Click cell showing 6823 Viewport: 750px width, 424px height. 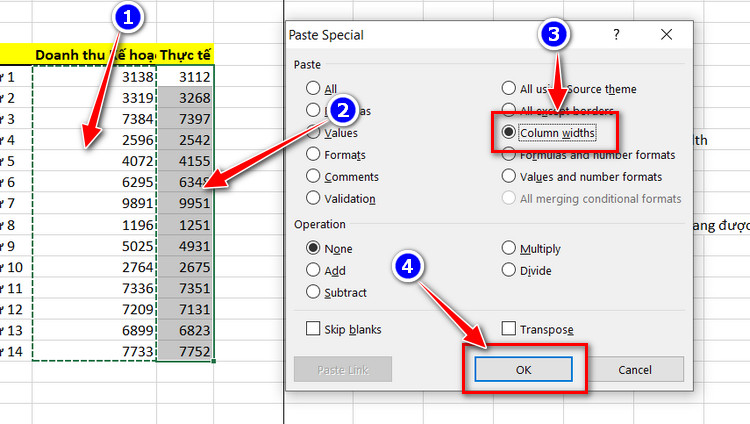(x=185, y=330)
